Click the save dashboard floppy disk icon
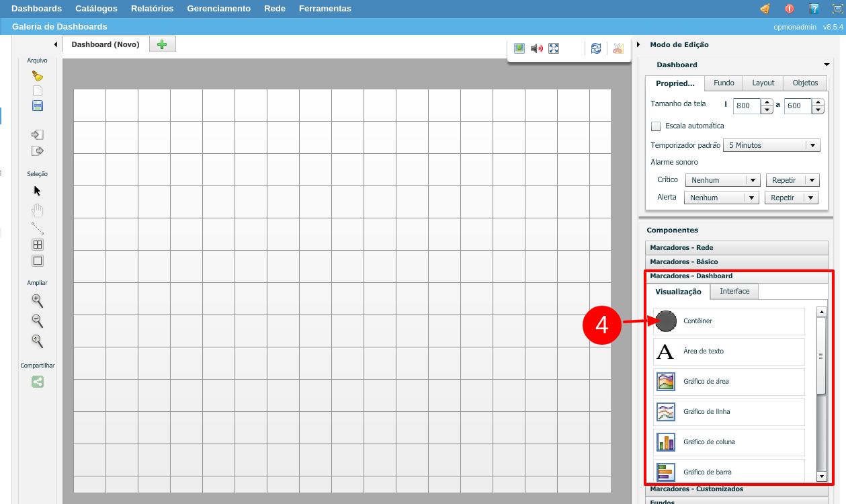846x504 pixels. pos(38,106)
